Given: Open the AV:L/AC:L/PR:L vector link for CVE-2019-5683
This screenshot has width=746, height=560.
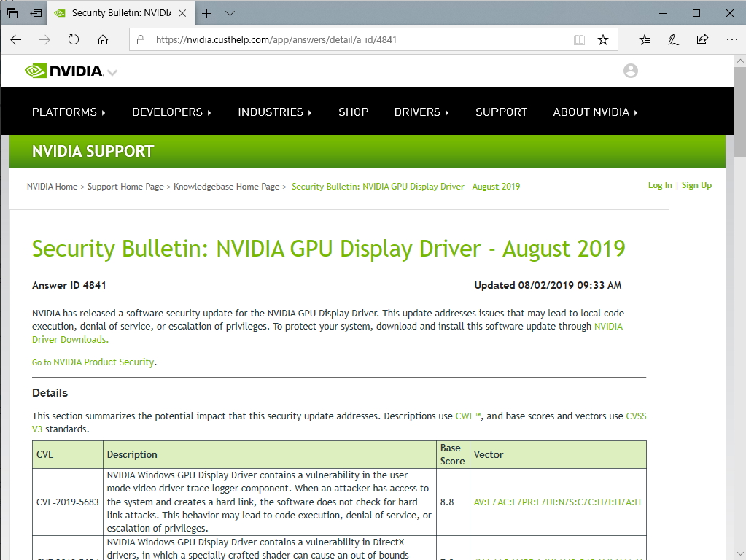Looking at the screenshot, I should tap(557, 502).
